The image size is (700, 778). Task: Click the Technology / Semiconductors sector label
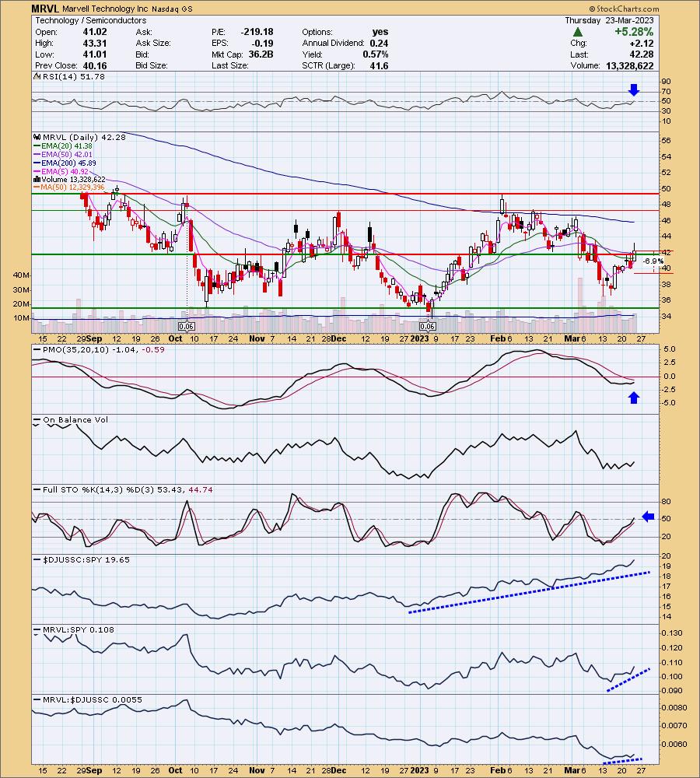pyautogui.click(x=91, y=20)
